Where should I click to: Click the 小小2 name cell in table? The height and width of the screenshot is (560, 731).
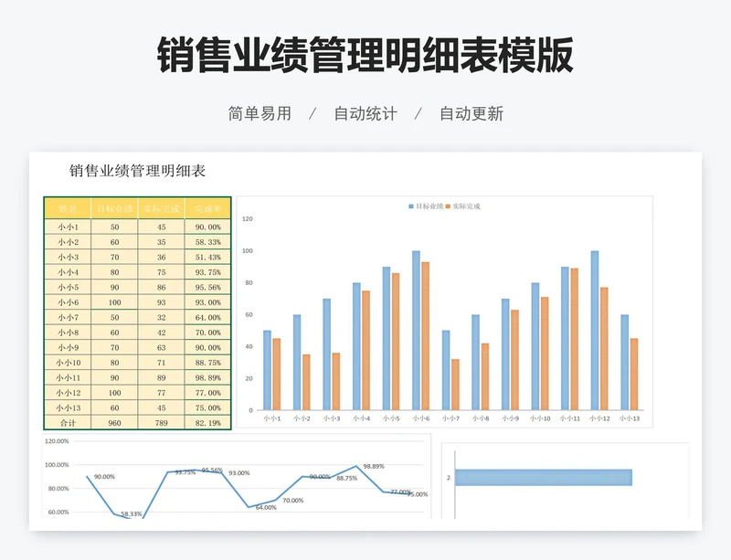68,242
